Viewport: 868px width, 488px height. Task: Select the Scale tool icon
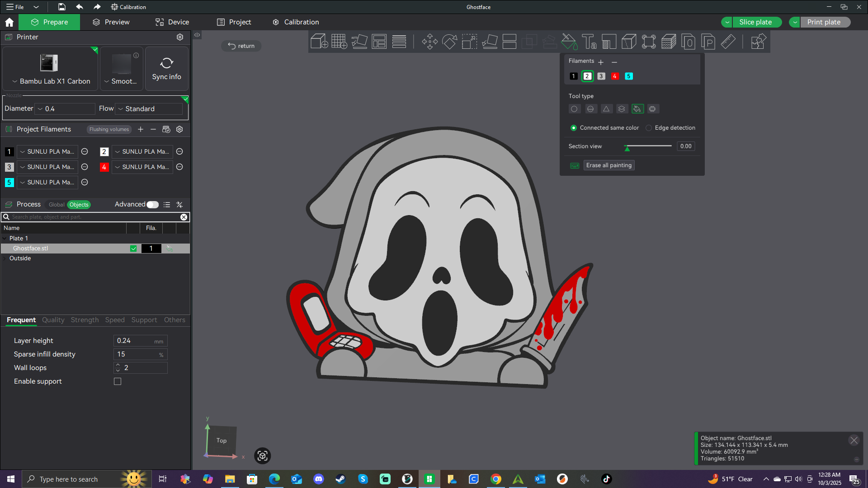click(x=469, y=42)
